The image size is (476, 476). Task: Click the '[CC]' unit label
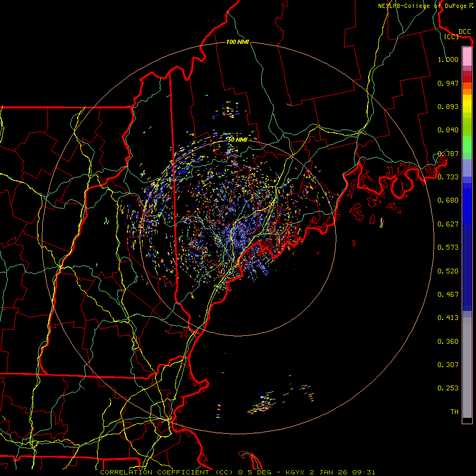tap(452, 36)
